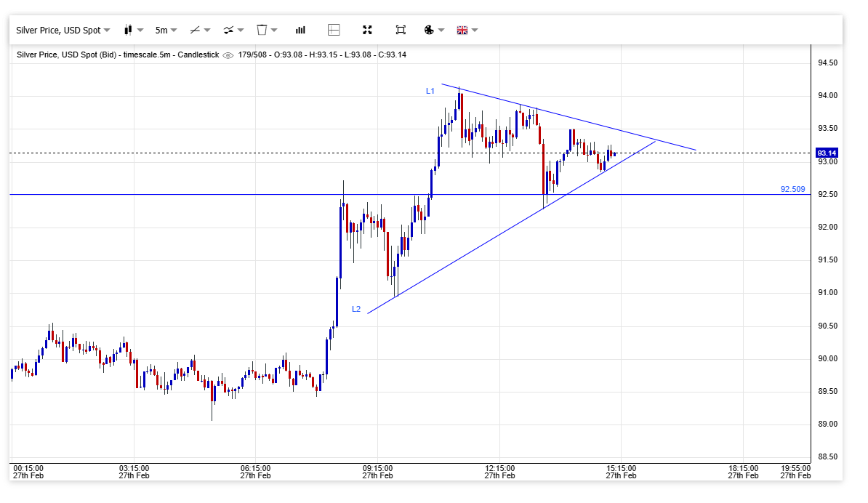This screenshot has width=868, height=503.
Task: Toggle the crosshair grid icon
Action: [x=334, y=30]
